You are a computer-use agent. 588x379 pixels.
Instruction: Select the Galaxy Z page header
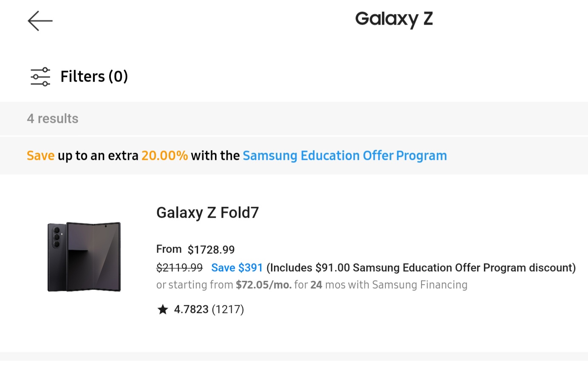point(393,19)
